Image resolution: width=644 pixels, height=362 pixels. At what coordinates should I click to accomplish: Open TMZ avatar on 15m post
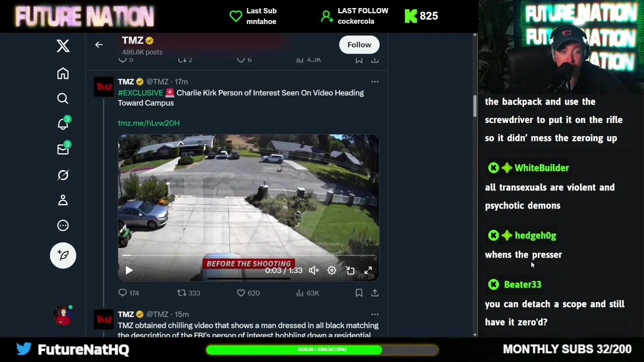104,320
